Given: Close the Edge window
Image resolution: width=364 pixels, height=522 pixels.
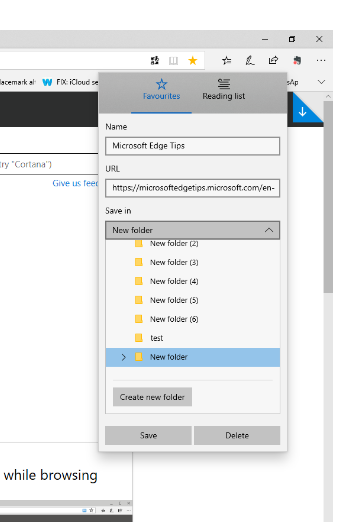Looking at the screenshot, I should pyautogui.click(x=319, y=39).
